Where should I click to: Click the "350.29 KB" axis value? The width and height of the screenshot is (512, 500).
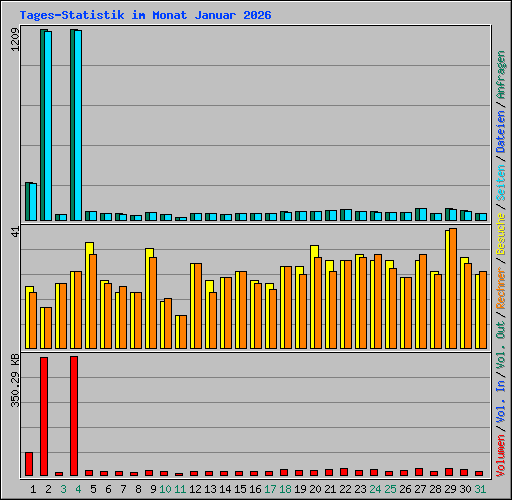click(x=15, y=381)
